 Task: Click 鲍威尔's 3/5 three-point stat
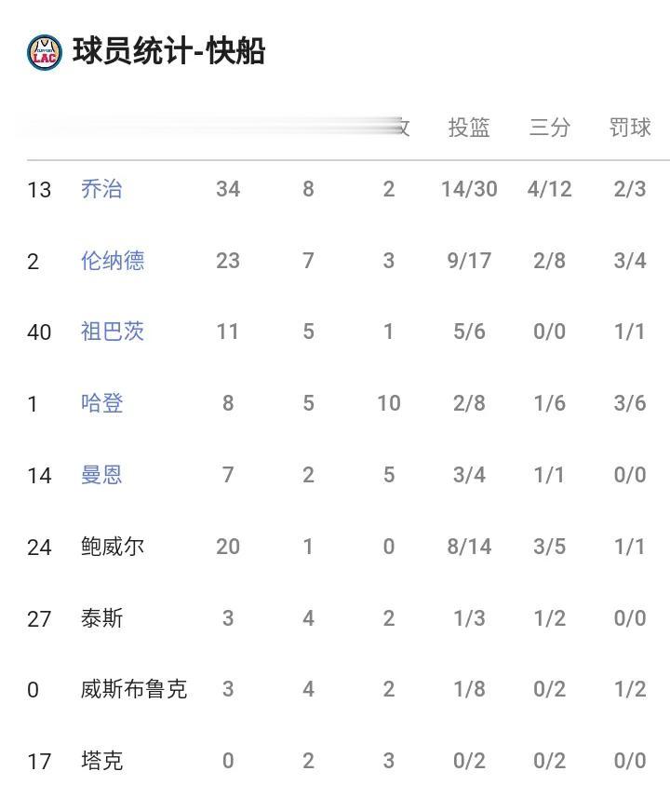pyautogui.click(x=549, y=547)
